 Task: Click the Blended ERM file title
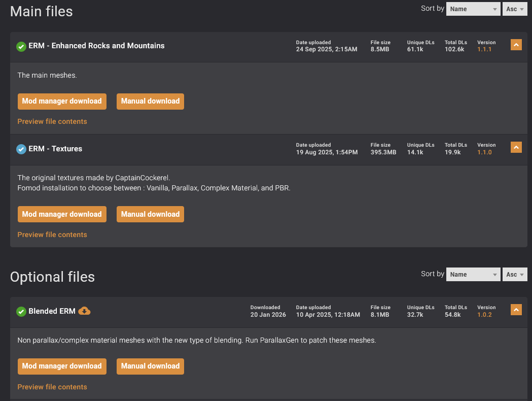pos(52,311)
